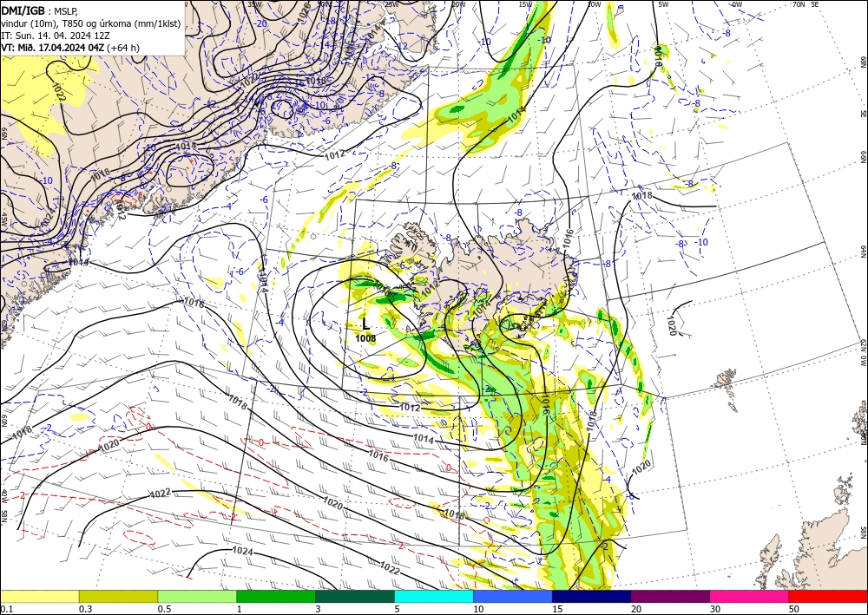Select the dark green 3 mm legend swatch
Image resolution: width=868 pixels, height=615 pixels.
point(355,596)
